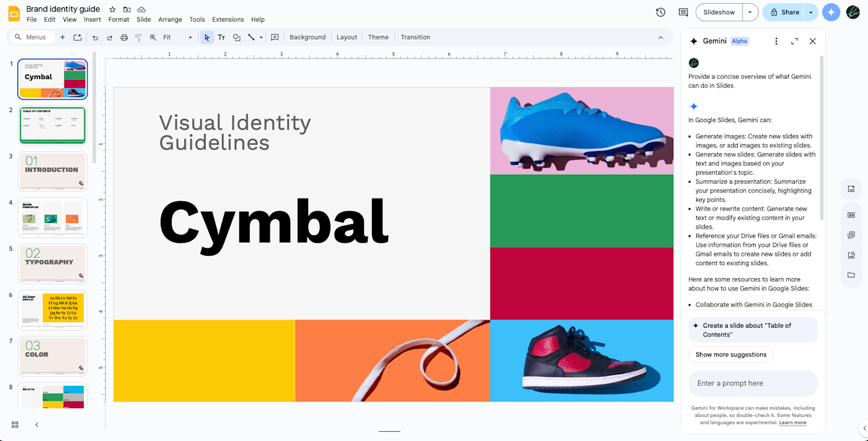Click the Print icon
Screen dimensions: 868x441
(124, 37)
